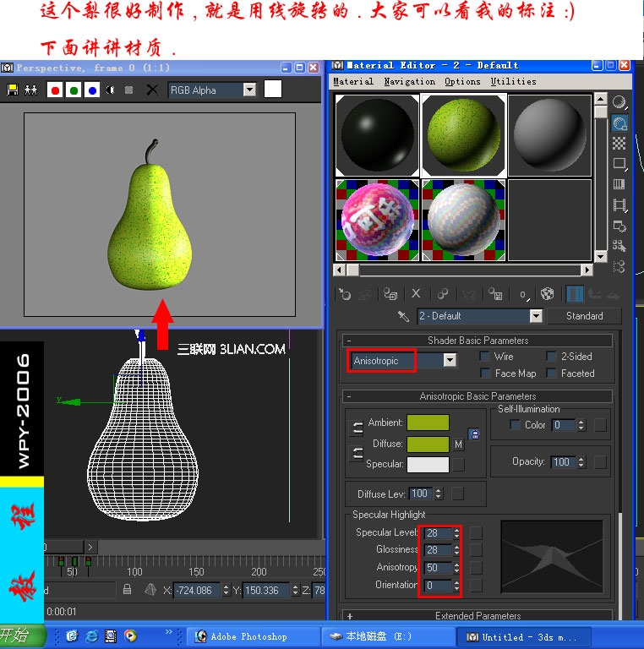Click the Anisotropy value field
This screenshot has height=649, width=644.
coord(438,568)
